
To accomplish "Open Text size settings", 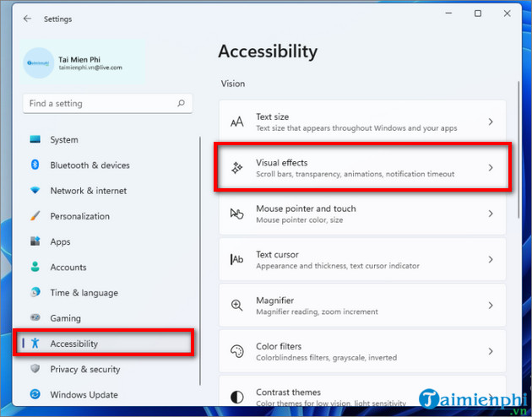I will pyautogui.click(x=362, y=122).
